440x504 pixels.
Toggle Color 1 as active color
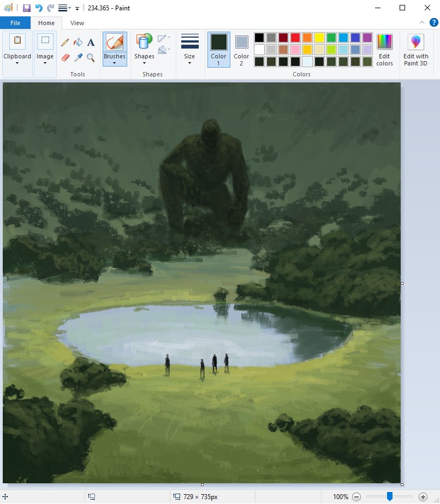(218, 49)
